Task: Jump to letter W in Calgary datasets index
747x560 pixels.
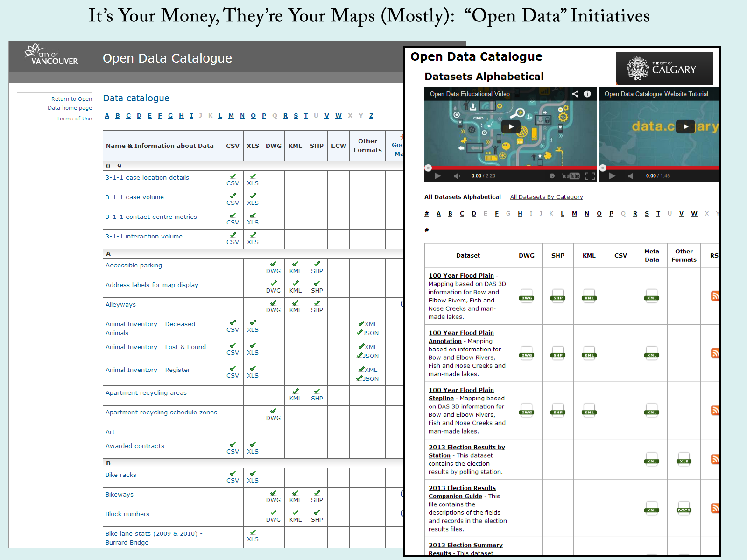Action: [694, 214]
